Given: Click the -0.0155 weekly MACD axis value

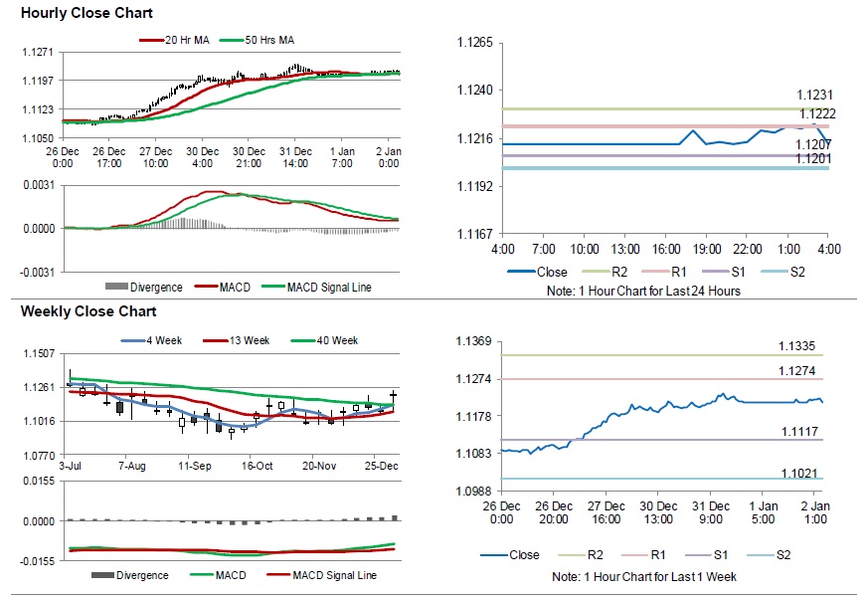Looking at the screenshot, I should pos(37,561).
